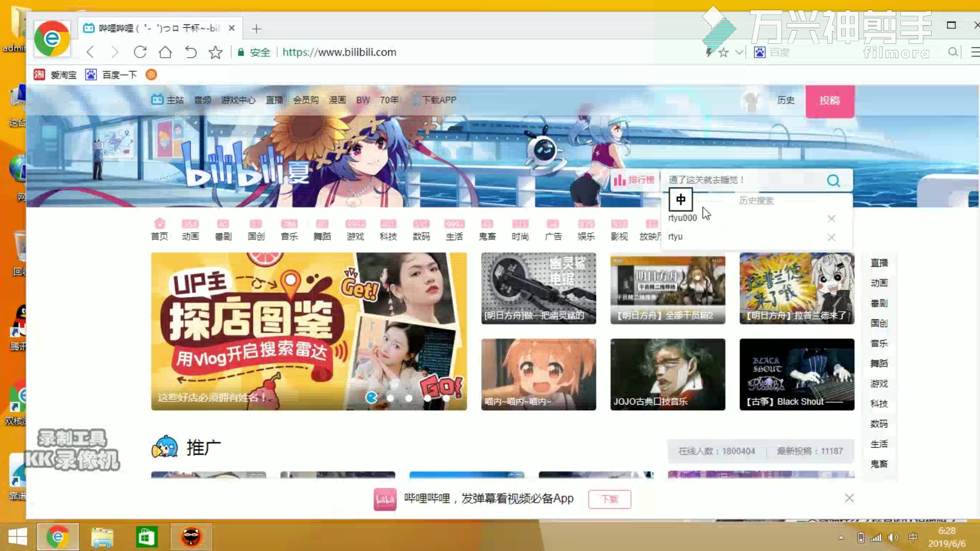The image size is (980, 551).
Task: Open the JOJO古典口技音乐 video thumbnail
Action: coord(668,374)
